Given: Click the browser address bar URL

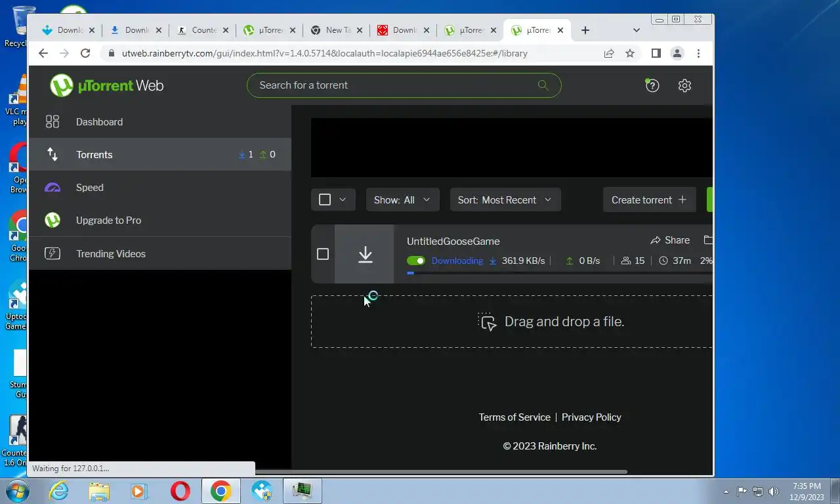Looking at the screenshot, I should [324, 53].
